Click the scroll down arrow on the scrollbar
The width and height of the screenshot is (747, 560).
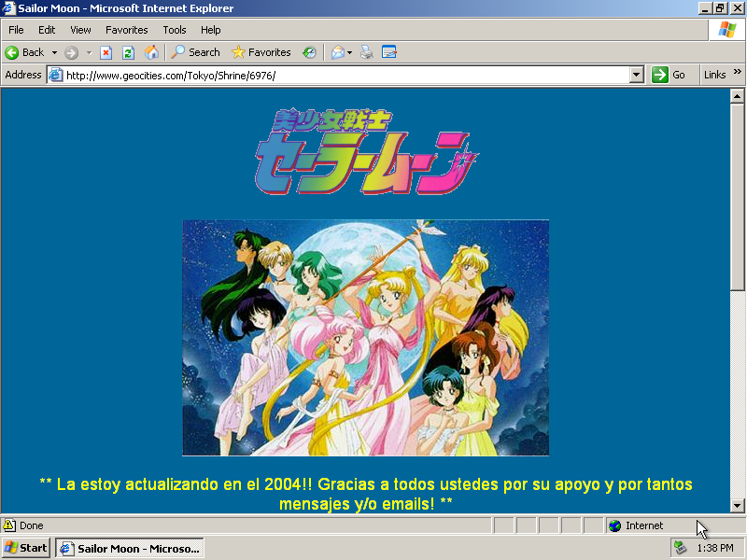tap(737, 506)
